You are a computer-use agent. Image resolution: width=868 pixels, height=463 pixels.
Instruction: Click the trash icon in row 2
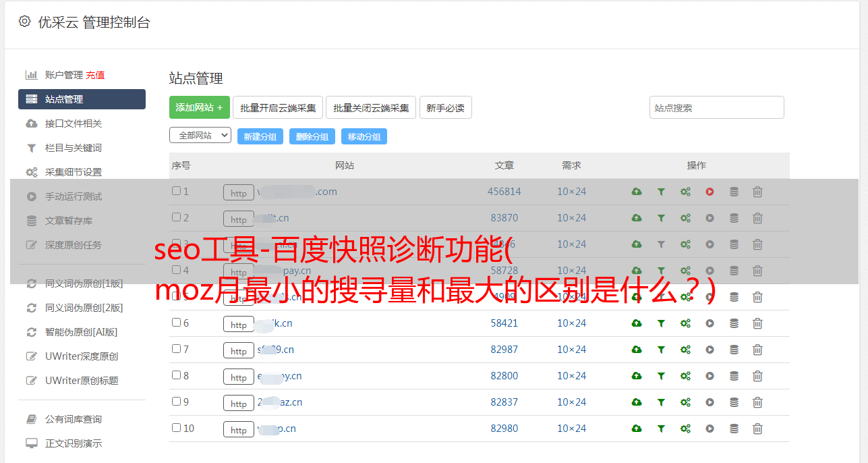(757, 218)
